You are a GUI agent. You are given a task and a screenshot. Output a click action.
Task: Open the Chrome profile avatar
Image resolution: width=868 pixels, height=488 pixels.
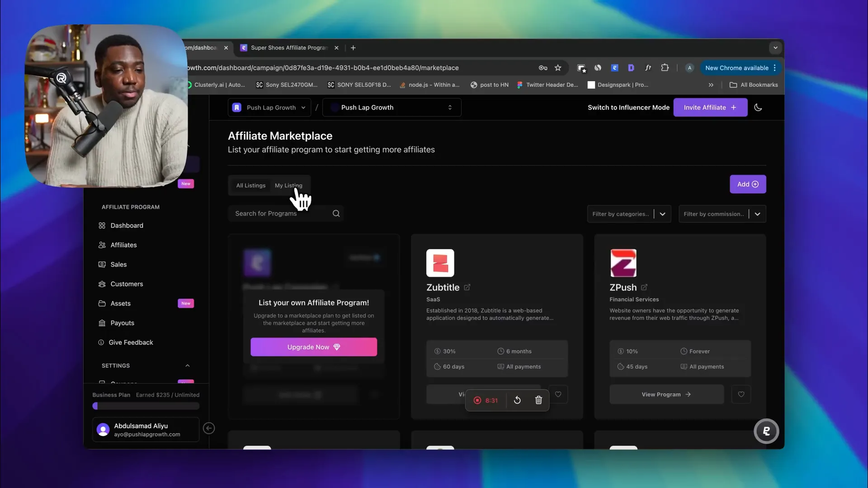690,68
